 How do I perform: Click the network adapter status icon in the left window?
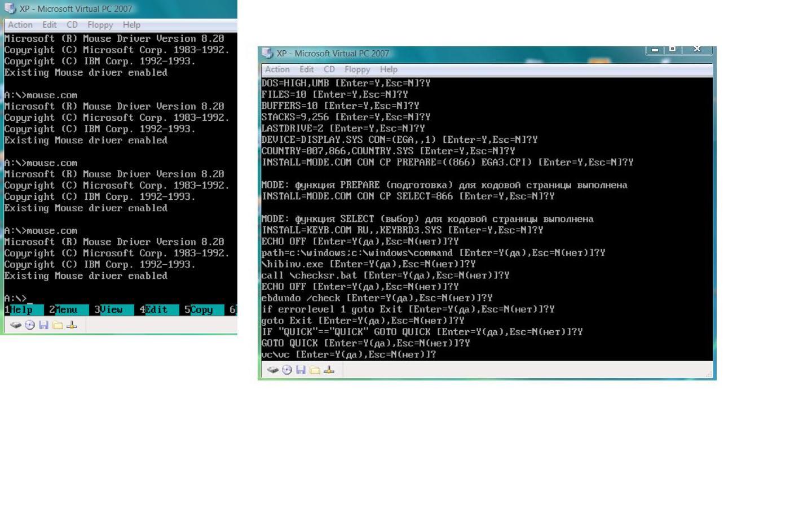72,325
